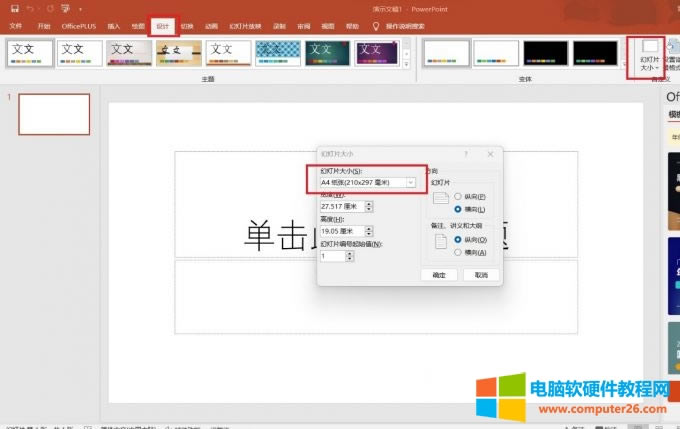Click the help question mark in dialog
The width and height of the screenshot is (680, 429).
coord(466,154)
